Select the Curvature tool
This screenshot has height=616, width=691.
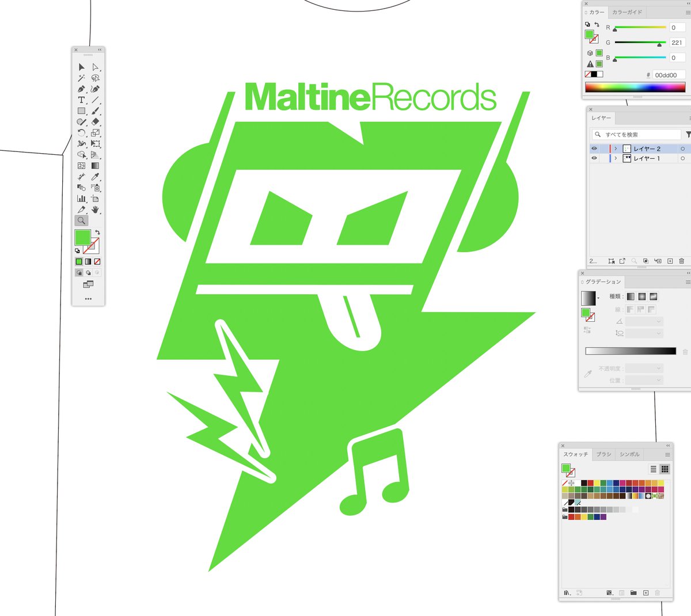tap(96, 89)
